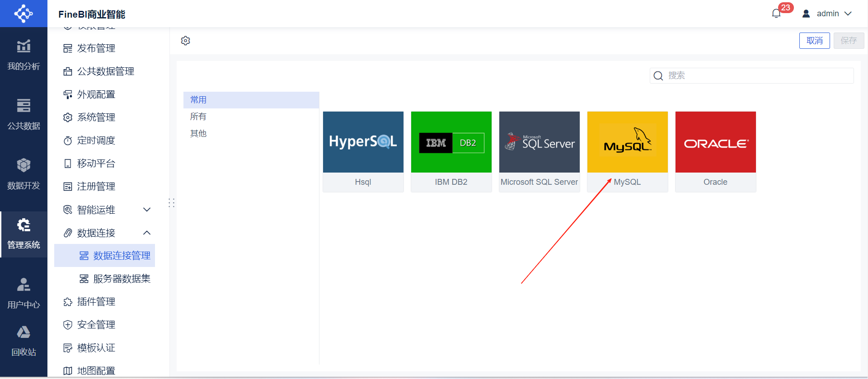
Task: Click the FineBI logo icon
Action: point(23,14)
